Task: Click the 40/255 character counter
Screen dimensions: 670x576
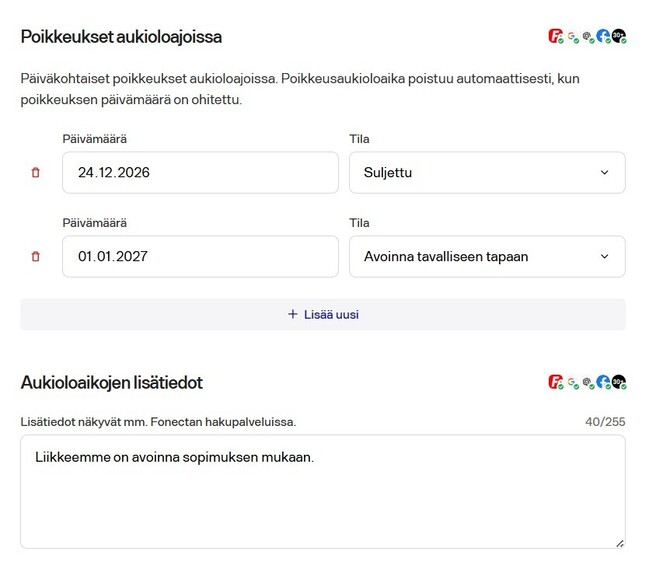Action: pos(605,422)
